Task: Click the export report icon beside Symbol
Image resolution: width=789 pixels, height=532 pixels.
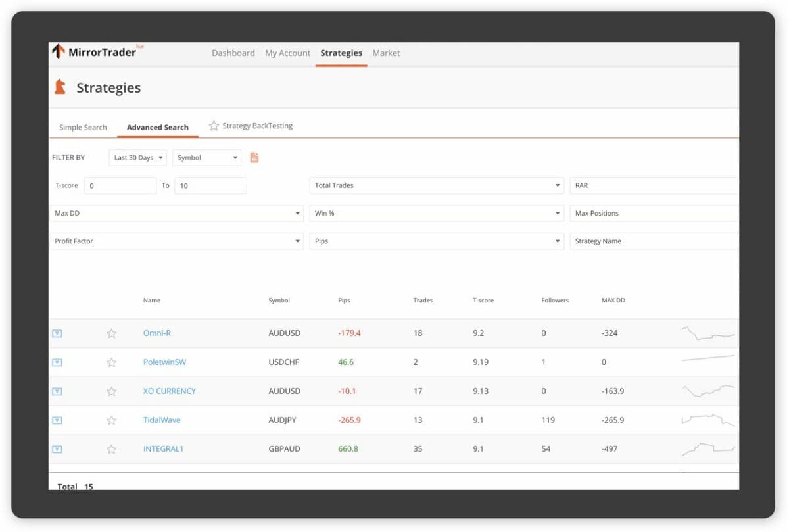Action: 254,158
